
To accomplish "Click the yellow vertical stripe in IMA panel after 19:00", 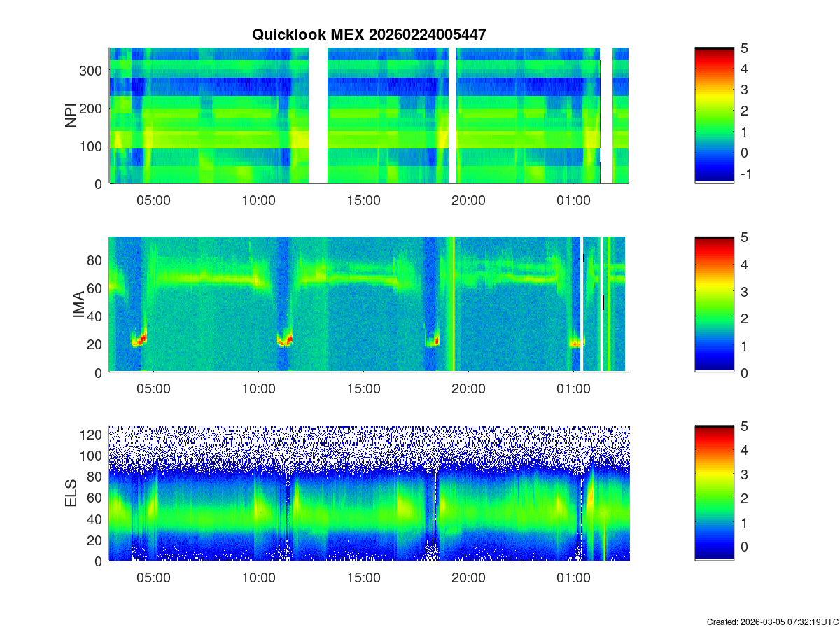I will coord(454,304).
